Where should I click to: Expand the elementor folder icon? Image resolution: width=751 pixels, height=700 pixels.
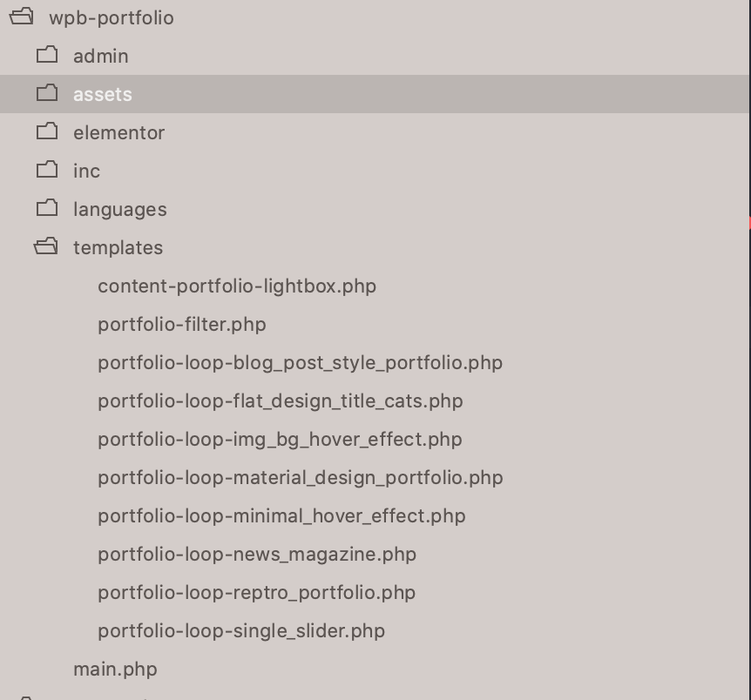tap(47, 131)
